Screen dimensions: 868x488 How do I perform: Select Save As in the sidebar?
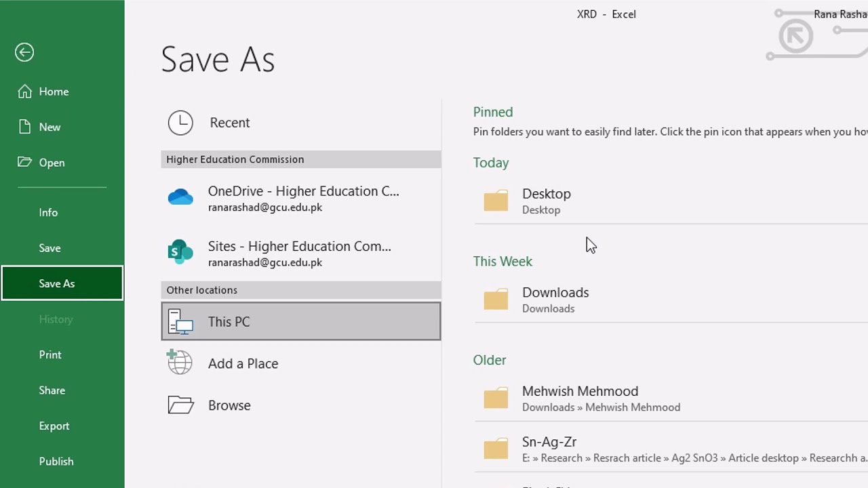point(62,283)
